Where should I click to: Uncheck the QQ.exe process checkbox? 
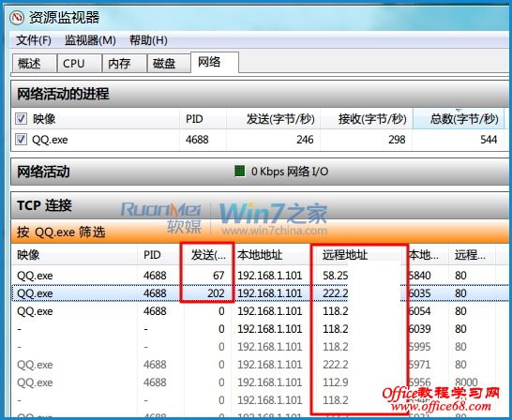(21, 140)
